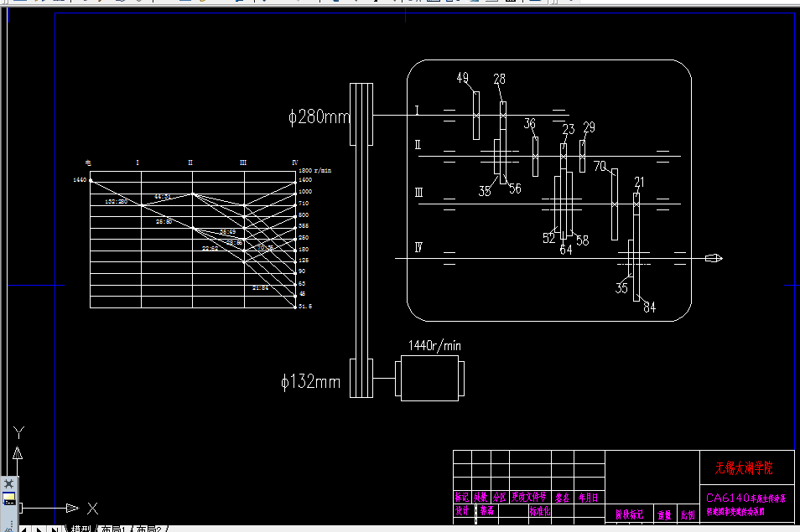
Task: Click the scroll-to-next layout tab arrow
Action: click(39, 529)
